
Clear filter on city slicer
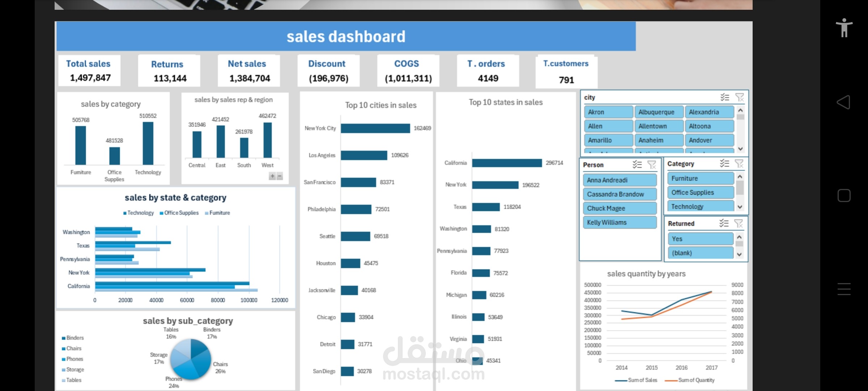click(x=740, y=97)
